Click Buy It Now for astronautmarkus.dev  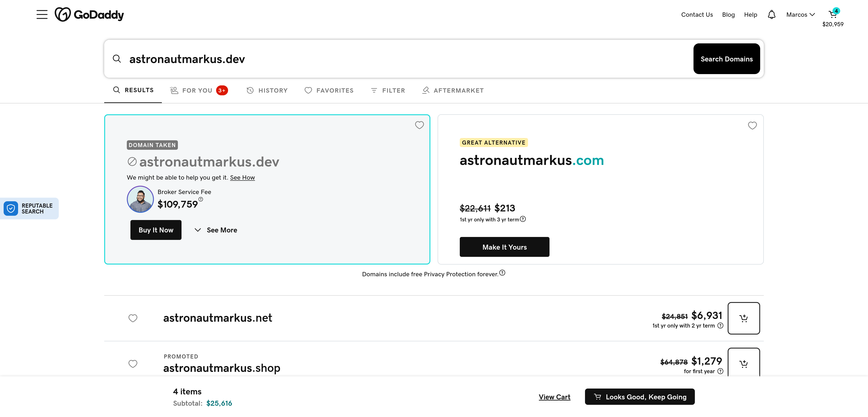click(156, 230)
